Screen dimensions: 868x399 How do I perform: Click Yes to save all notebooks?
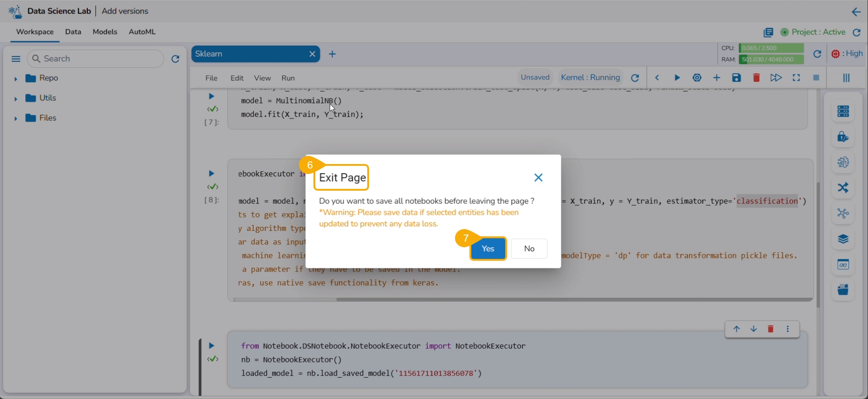(488, 249)
